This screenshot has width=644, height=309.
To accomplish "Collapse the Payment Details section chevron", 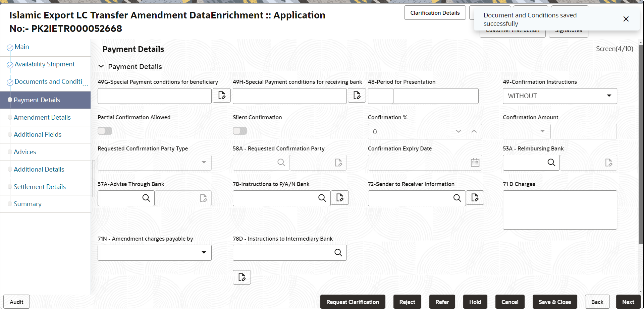I will pos(101,66).
